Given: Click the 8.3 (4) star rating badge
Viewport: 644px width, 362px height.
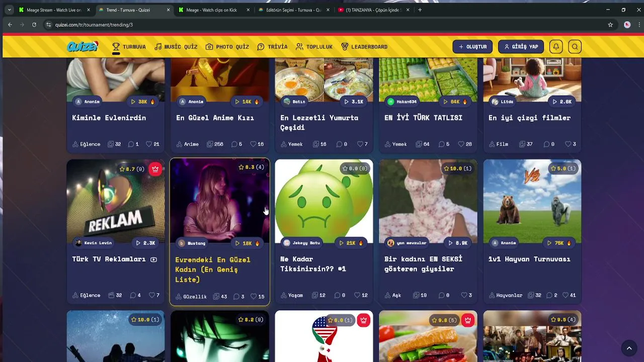Looking at the screenshot, I should [x=251, y=167].
